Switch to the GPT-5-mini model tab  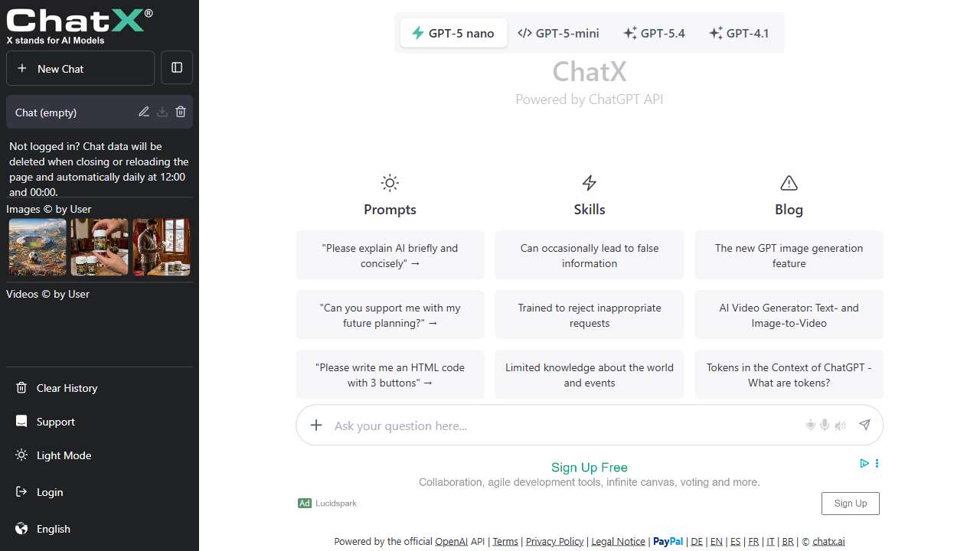click(558, 33)
